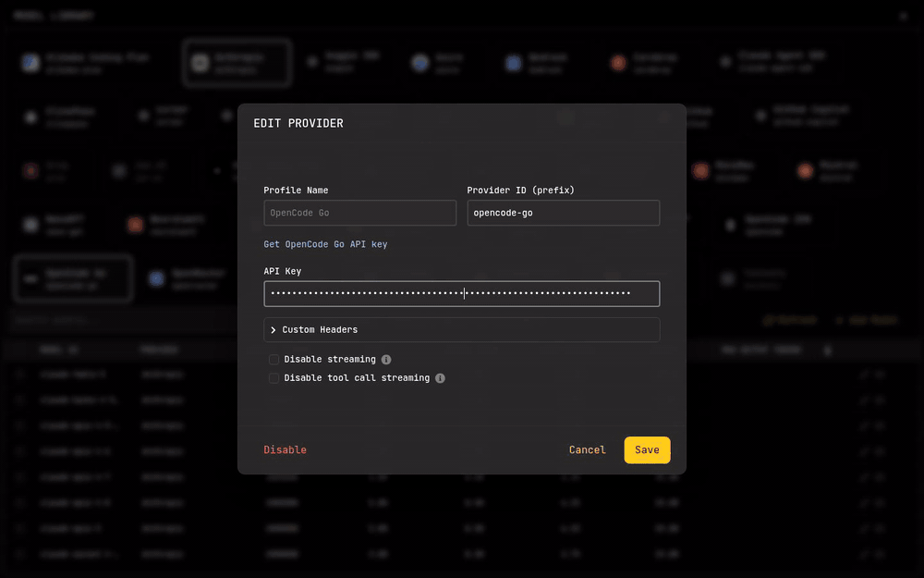Open the Get OpenCode Go API key link
This screenshot has width=924, height=578.
(x=325, y=244)
